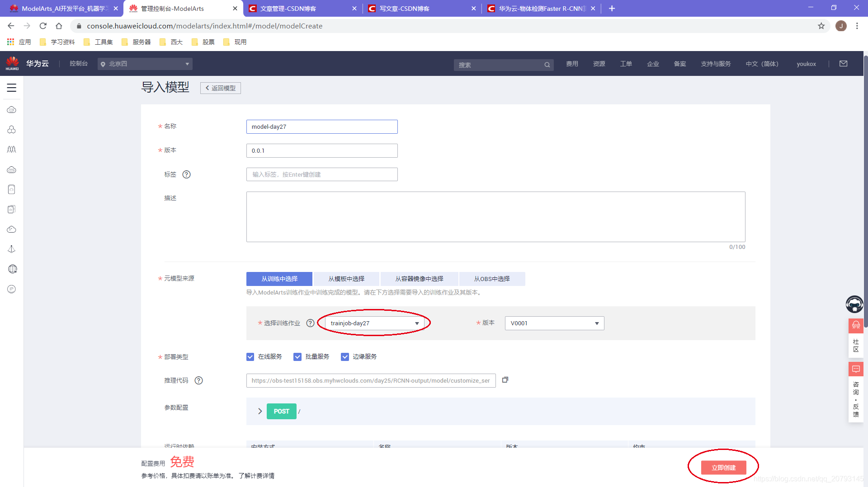The image size is (868, 487).
Task: Open the mail messages icon
Action: click(x=843, y=64)
